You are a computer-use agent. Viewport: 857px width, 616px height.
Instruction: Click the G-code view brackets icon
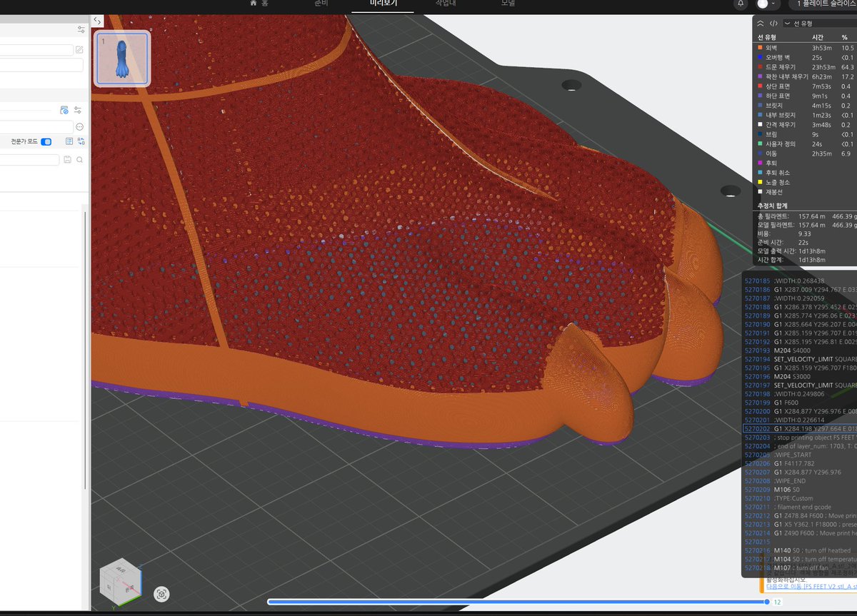tap(774, 23)
